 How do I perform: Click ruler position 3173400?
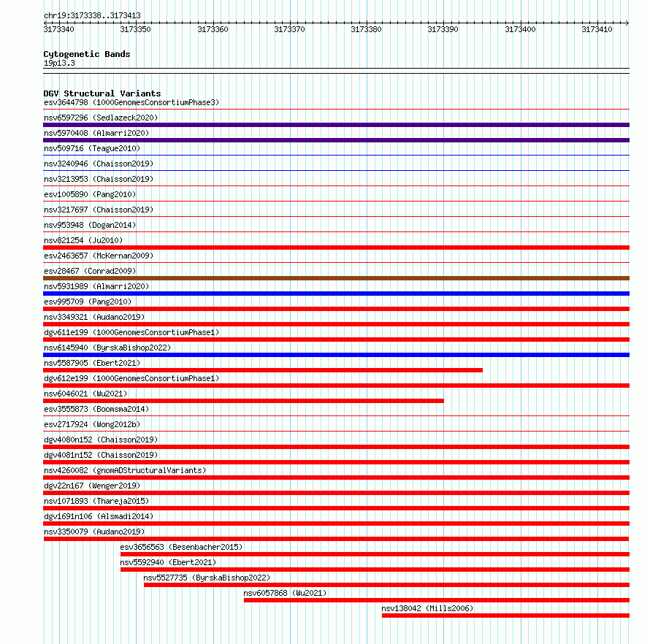520,29
